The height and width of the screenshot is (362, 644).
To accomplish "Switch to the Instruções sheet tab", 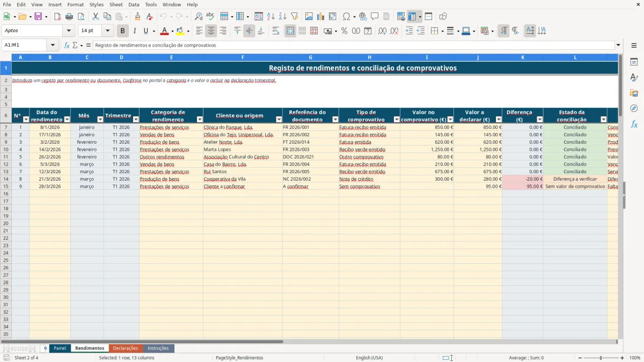I will point(158,348).
